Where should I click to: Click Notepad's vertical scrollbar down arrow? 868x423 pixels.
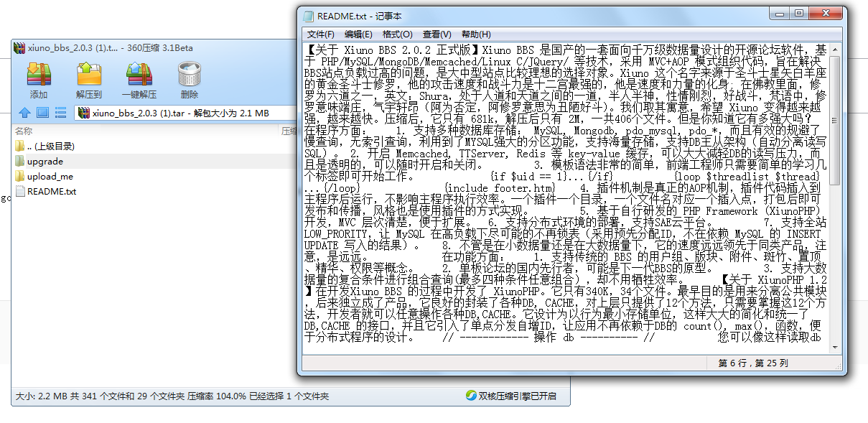(x=834, y=346)
